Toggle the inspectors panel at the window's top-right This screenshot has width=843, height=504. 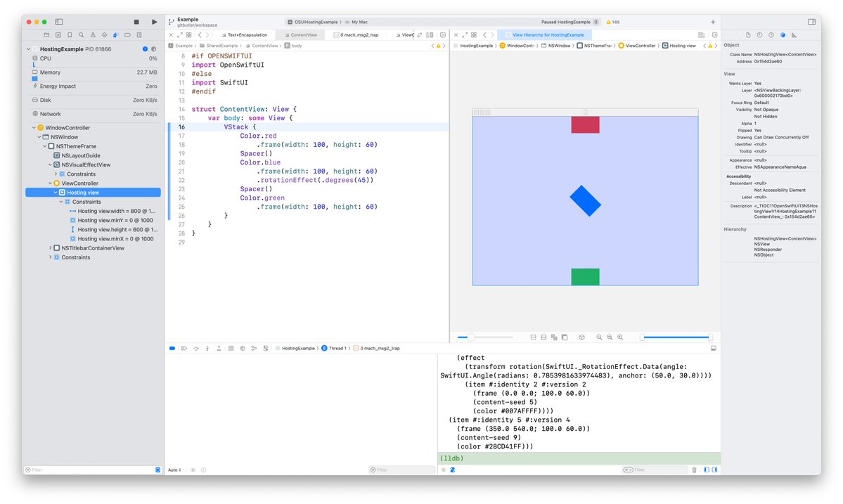[811, 22]
